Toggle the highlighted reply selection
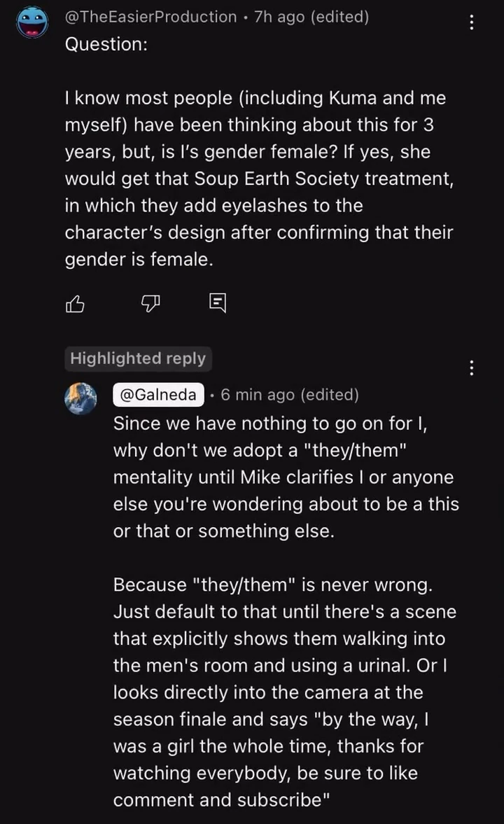 pyautogui.click(x=138, y=358)
